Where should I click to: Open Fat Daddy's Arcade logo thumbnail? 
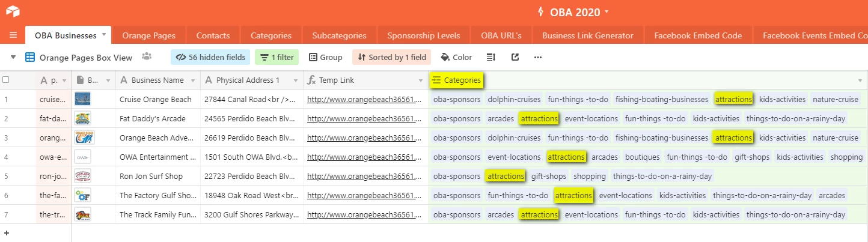coord(83,118)
